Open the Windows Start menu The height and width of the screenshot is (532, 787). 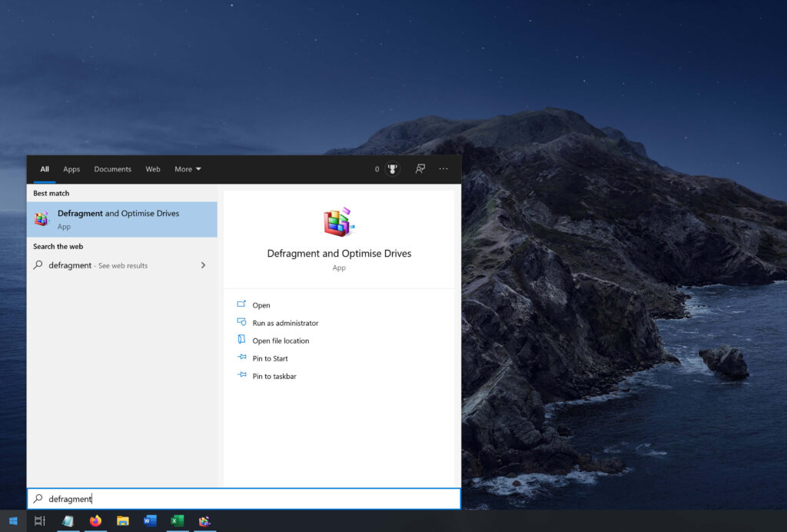(13, 521)
